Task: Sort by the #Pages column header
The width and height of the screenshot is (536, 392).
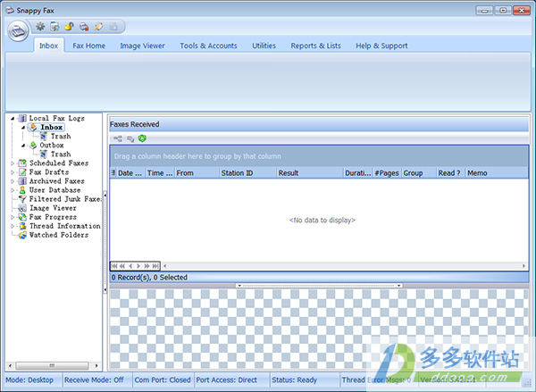Action: point(387,173)
